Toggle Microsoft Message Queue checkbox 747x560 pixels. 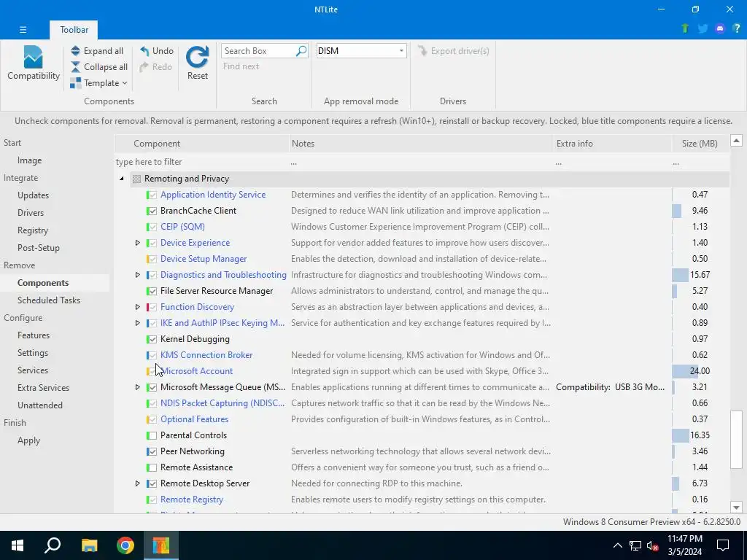coord(152,387)
